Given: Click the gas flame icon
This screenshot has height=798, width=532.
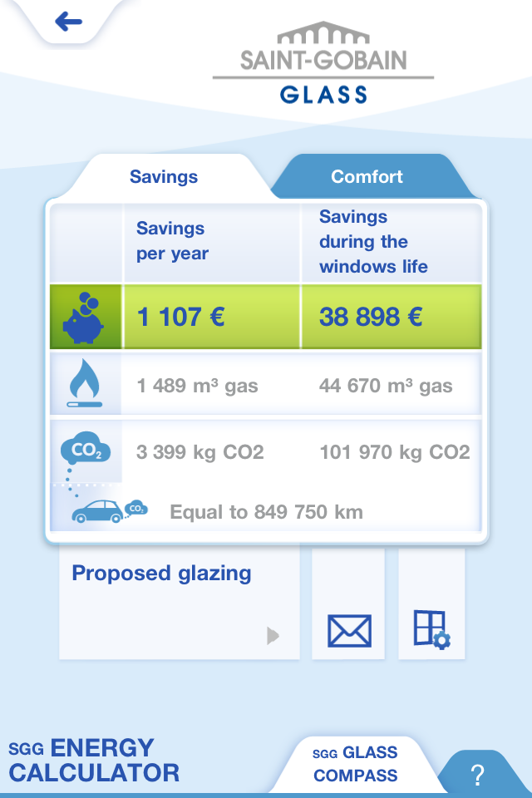Looking at the screenshot, I should point(85,382).
